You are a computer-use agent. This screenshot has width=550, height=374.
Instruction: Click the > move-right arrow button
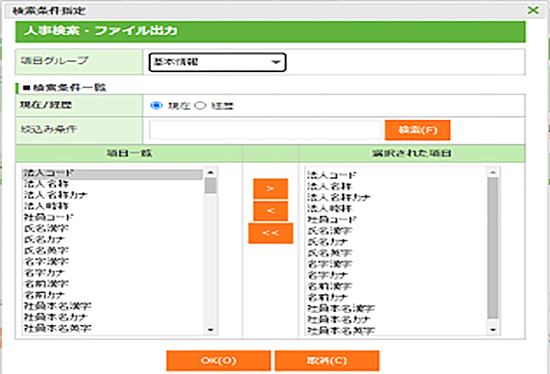pos(270,188)
